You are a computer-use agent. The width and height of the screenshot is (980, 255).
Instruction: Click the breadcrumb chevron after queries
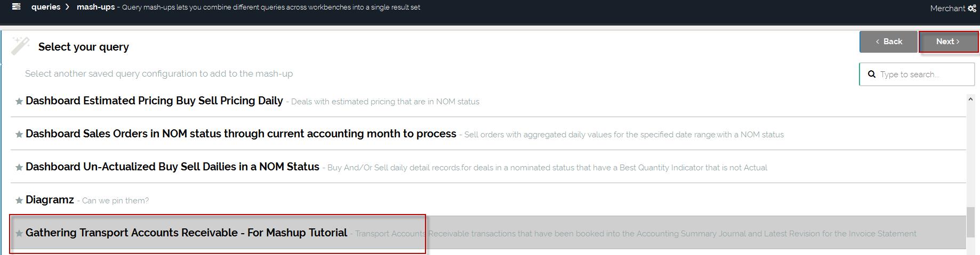tap(68, 7)
